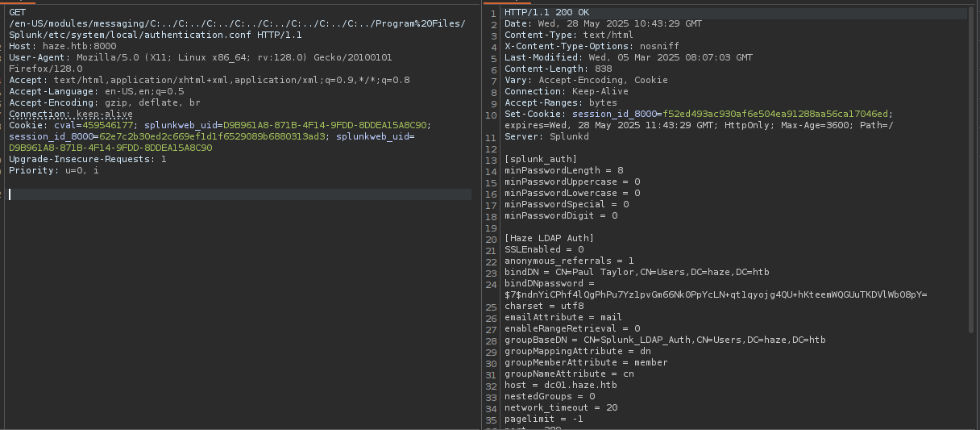
Task: Click the expires=Wed, 28 May 2025 cookie attributes
Action: pyautogui.click(x=699, y=126)
